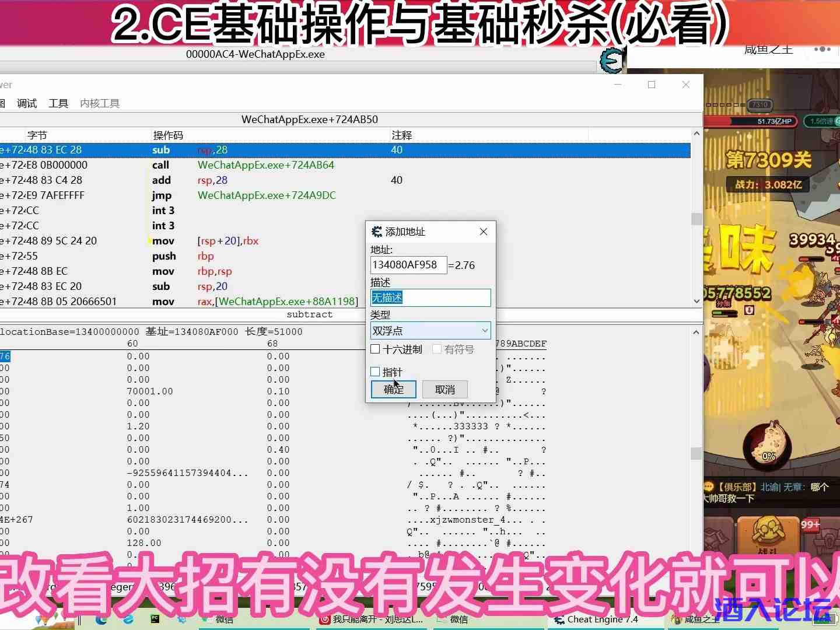Viewport: 840px width, 630px height.
Task: Click the 战力: 3.082亿 power label
Action: pyautogui.click(x=769, y=185)
